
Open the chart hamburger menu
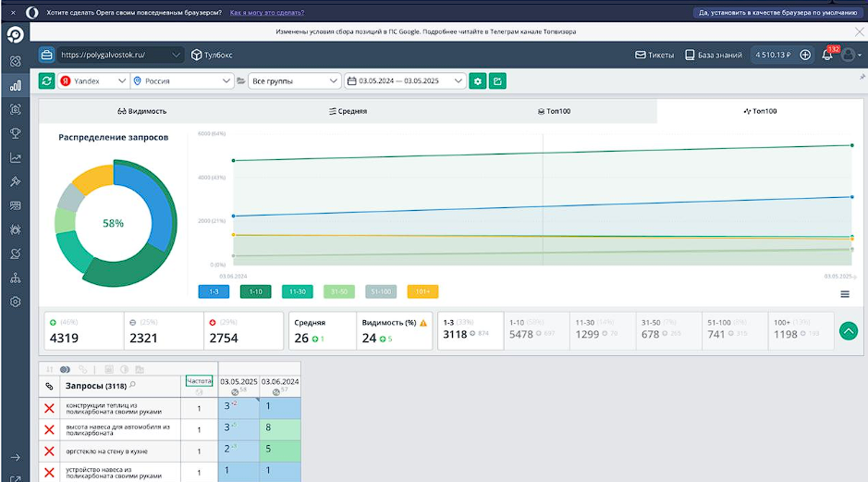(x=845, y=294)
